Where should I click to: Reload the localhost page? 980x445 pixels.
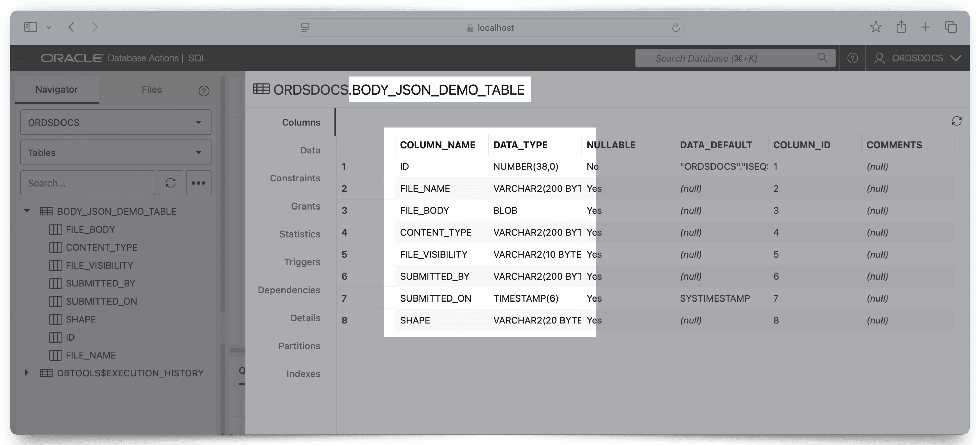click(x=675, y=28)
